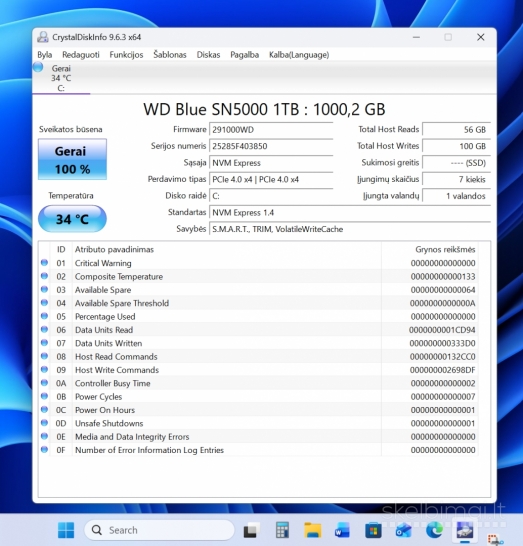Click the Savybės field with S.M.A.R.T., TRIM

[x=350, y=229]
